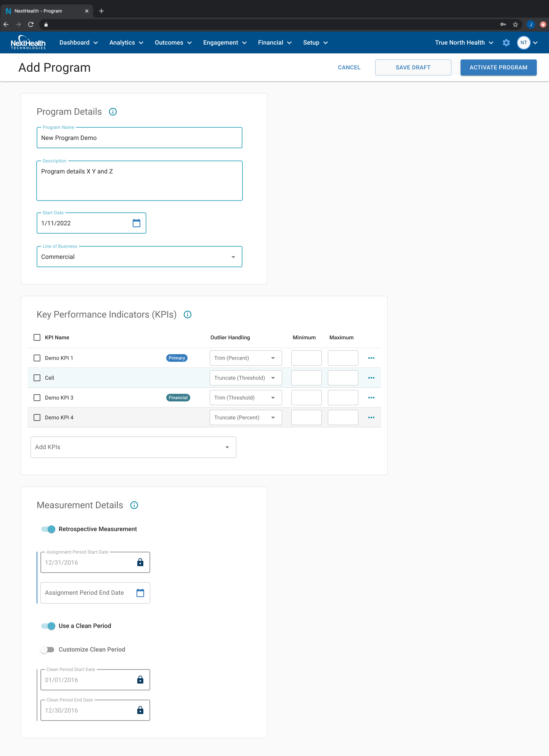The width and height of the screenshot is (549, 756).
Task: Click the NextHealth Technologies logo
Action: tap(28, 43)
